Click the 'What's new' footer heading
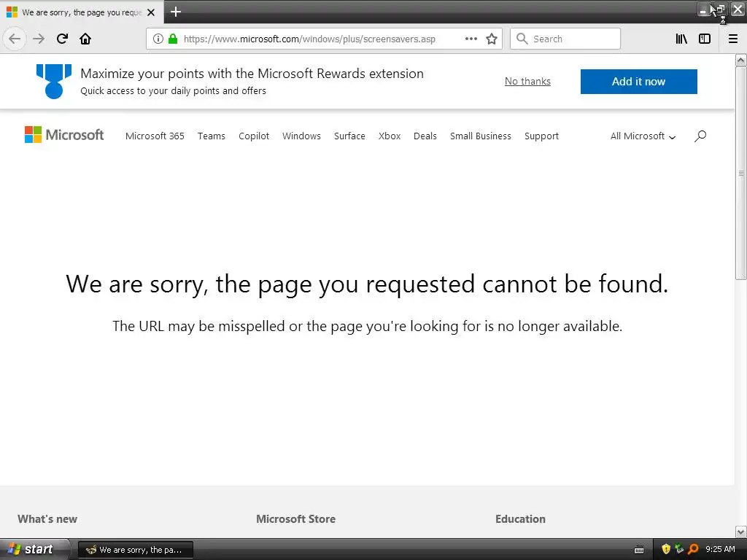This screenshot has width=747, height=560. 47,519
